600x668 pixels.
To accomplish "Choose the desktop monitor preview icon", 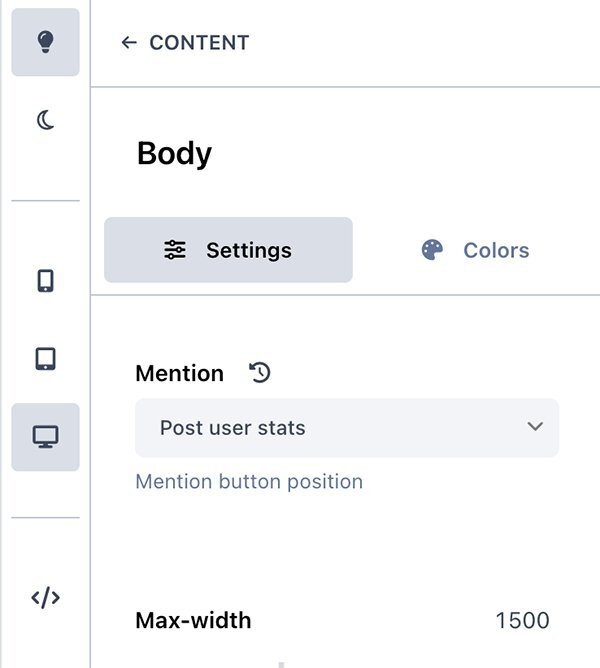I will point(45,437).
